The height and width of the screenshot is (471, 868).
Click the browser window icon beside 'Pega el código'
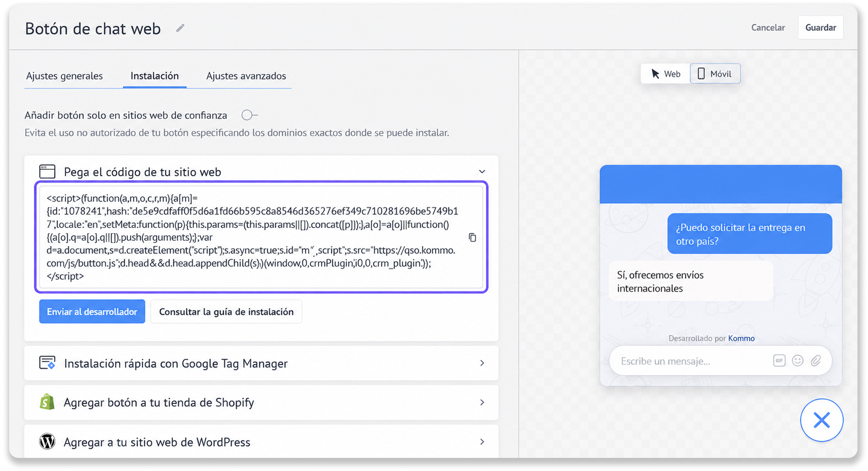pyautogui.click(x=47, y=171)
